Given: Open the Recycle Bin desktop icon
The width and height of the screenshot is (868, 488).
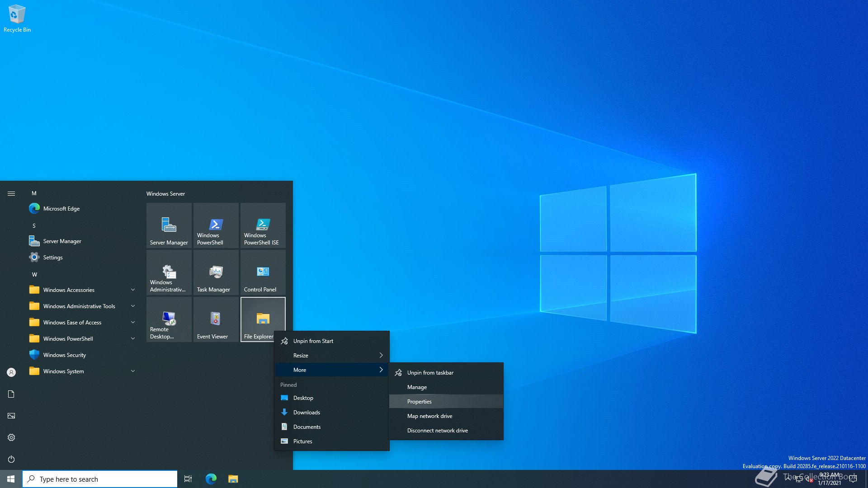Looking at the screenshot, I should pos(17,19).
